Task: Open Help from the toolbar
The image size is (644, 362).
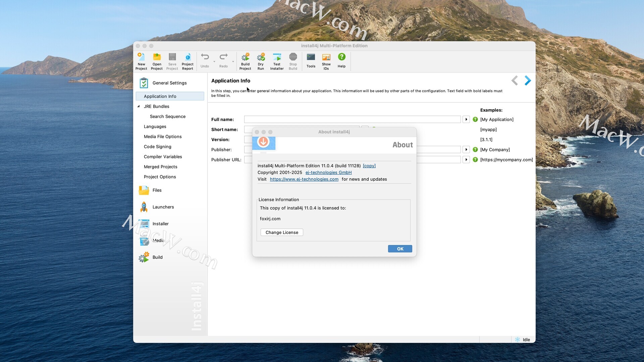Action: pyautogui.click(x=341, y=61)
